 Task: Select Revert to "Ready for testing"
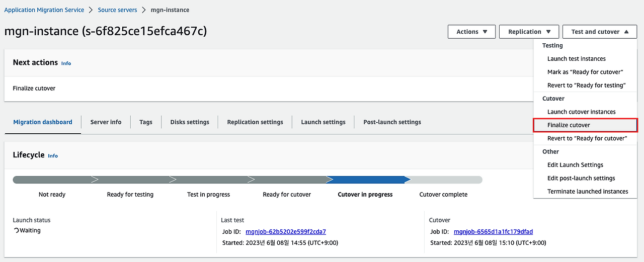coord(586,85)
